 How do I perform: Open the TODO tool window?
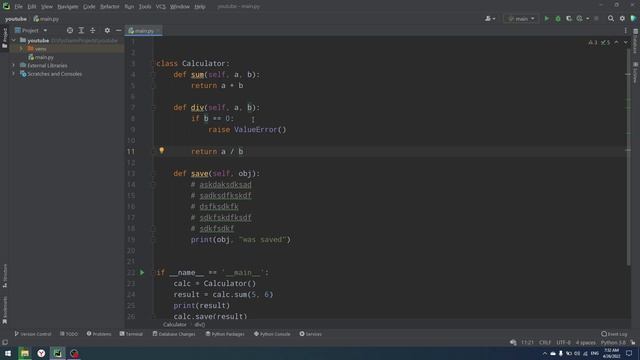coord(69,334)
